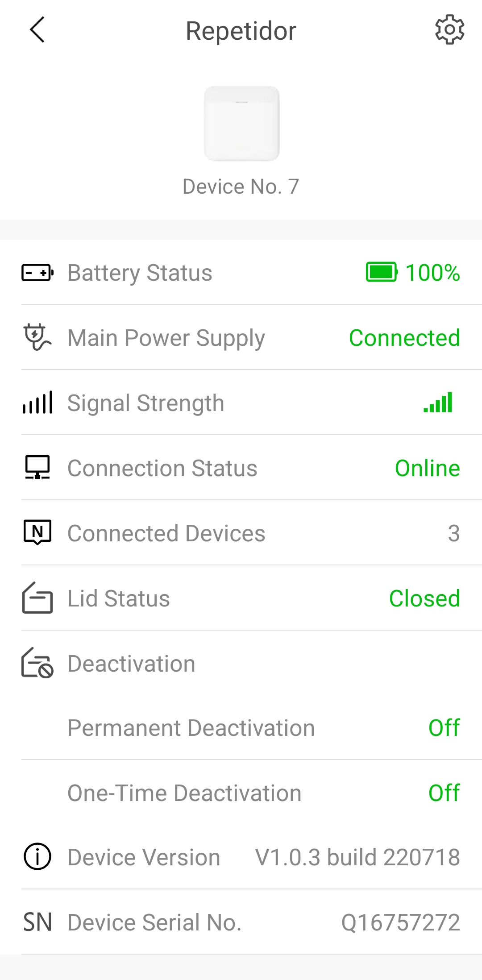
Task: Tap the Lid Status icon
Action: 37,598
